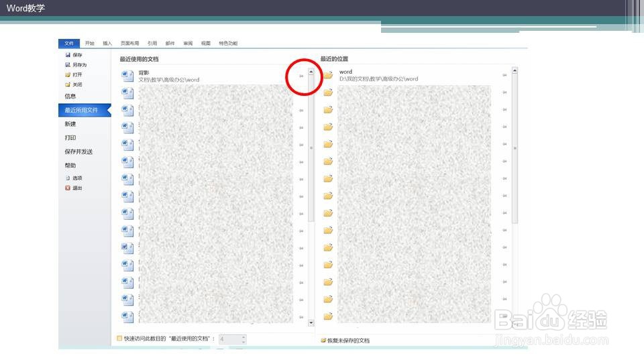Click 关闭 (Close) document in sidebar
The image size is (644, 362).
(x=74, y=84)
